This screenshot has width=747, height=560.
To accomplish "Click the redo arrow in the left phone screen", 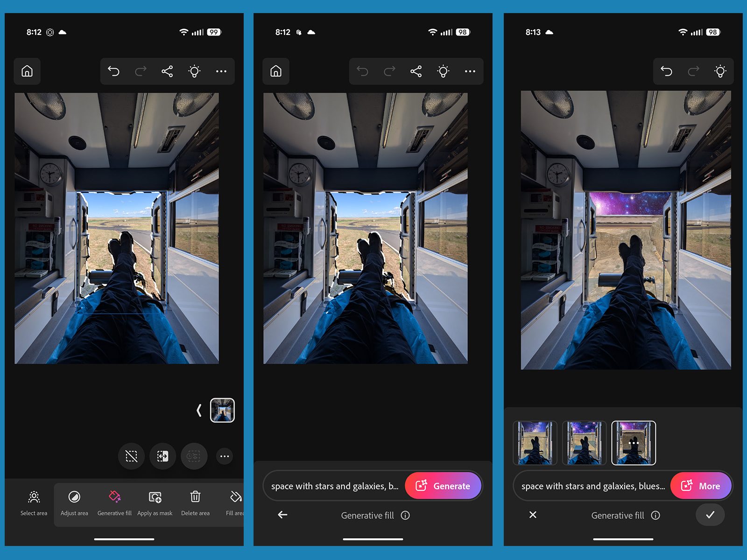I will 141,71.
